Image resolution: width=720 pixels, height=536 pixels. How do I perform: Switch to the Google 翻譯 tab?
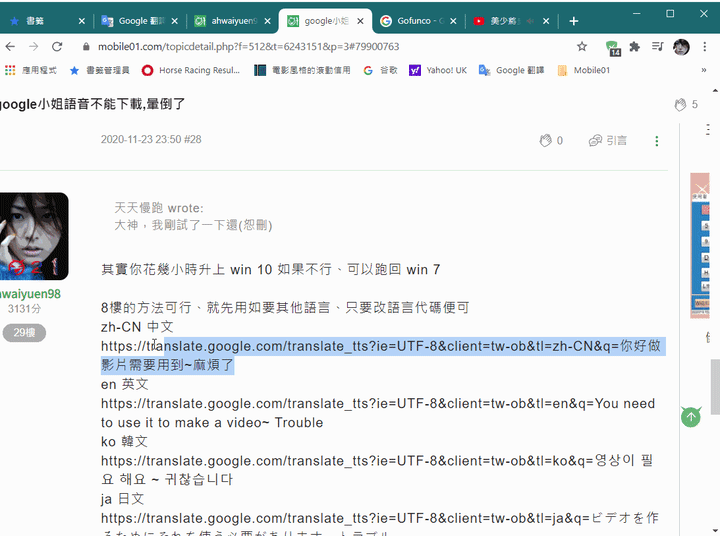point(134,21)
